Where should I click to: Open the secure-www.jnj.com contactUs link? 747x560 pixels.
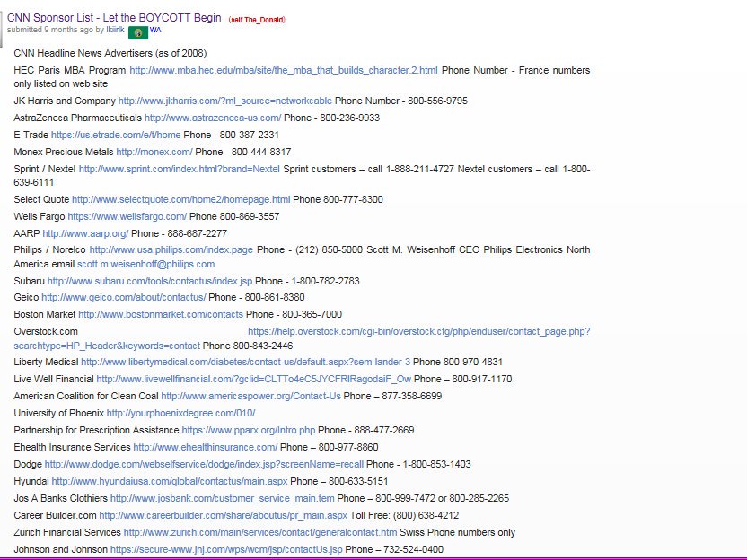(x=226, y=550)
